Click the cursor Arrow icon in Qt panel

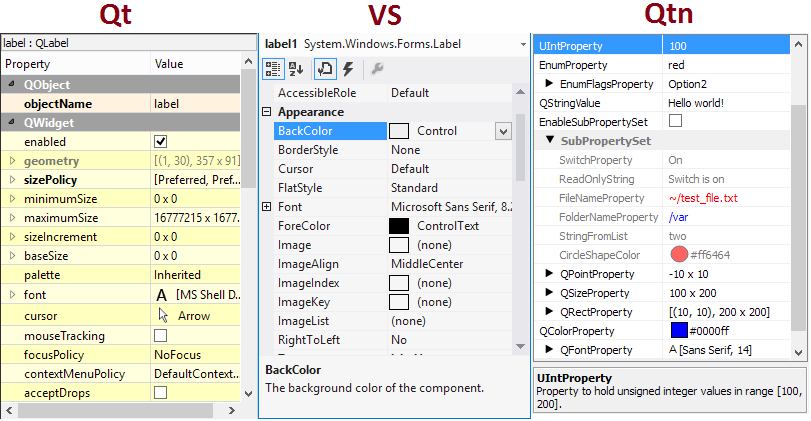pos(163,315)
